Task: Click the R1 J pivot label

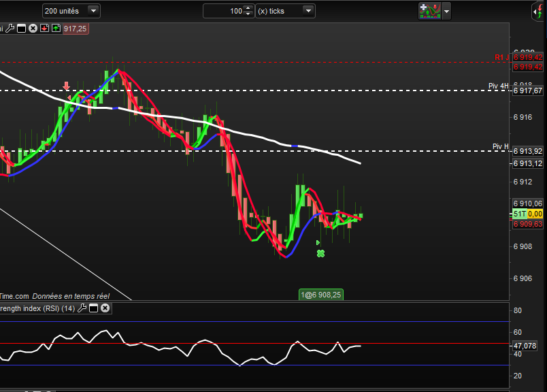Action: click(x=501, y=57)
